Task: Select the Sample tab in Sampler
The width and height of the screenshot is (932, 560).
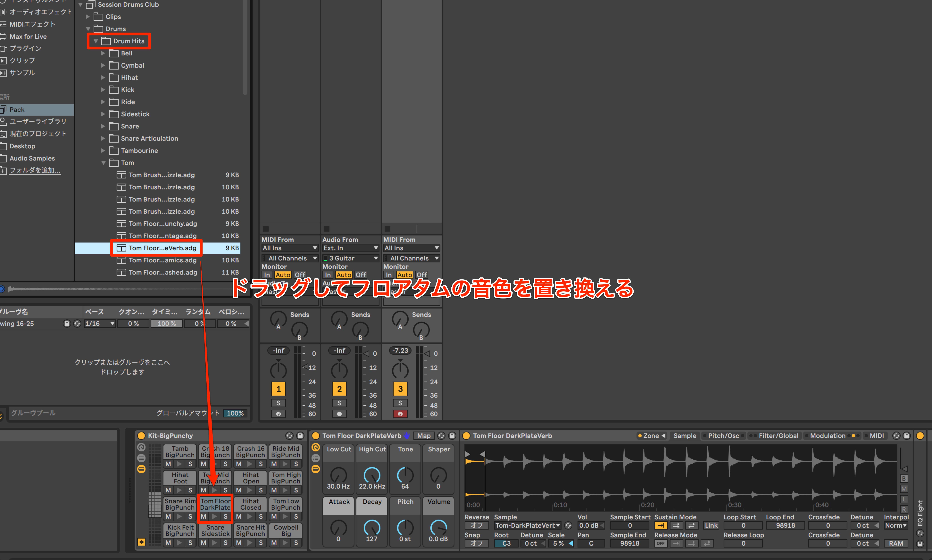Action: (x=685, y=436)
